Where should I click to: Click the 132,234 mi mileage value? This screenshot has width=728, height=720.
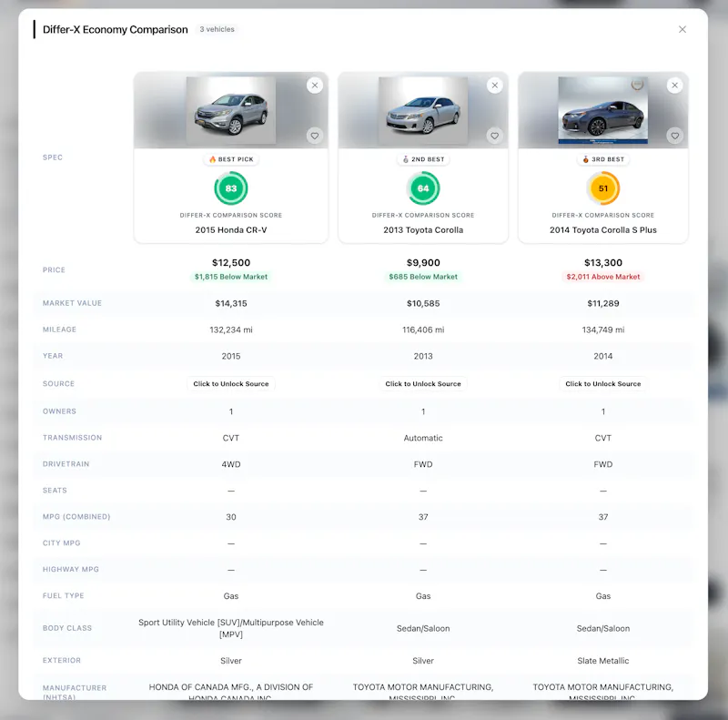click(x=231, y=330)
